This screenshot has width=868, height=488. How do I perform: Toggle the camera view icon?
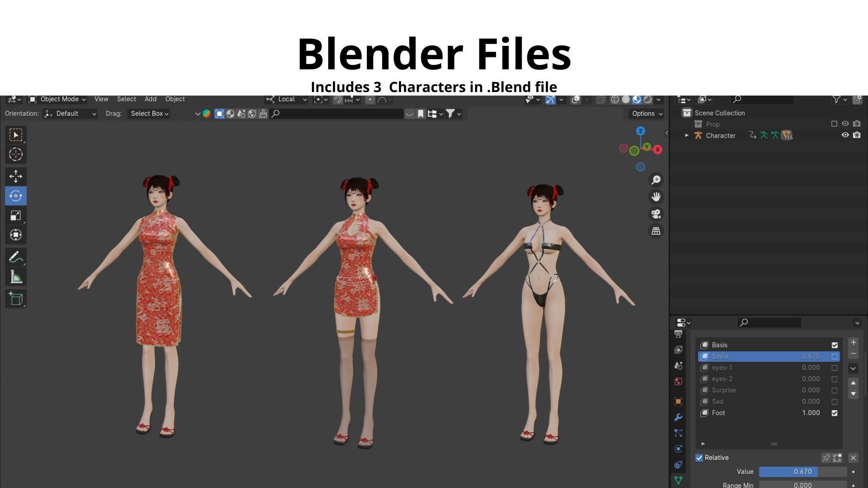click(656, 214)
